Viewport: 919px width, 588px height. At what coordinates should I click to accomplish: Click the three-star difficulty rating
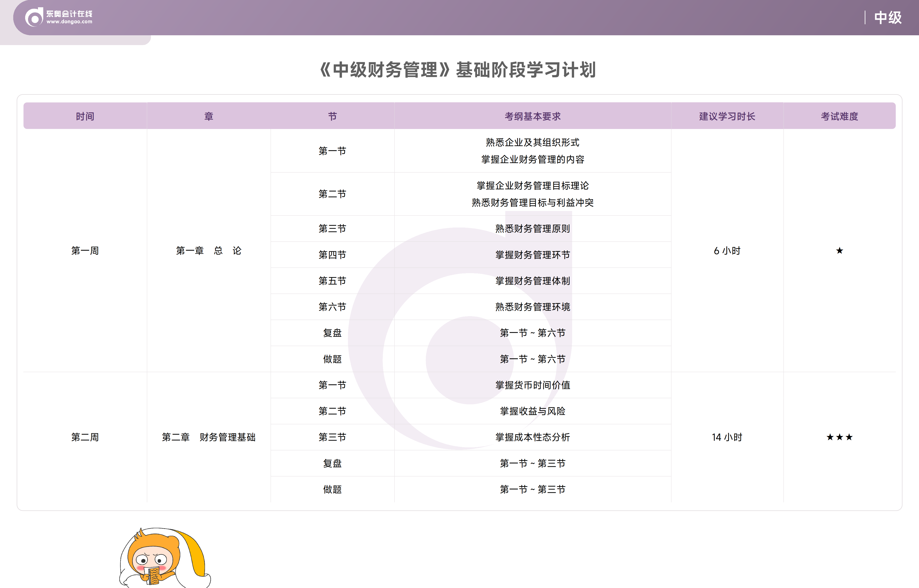click(840, 437)
